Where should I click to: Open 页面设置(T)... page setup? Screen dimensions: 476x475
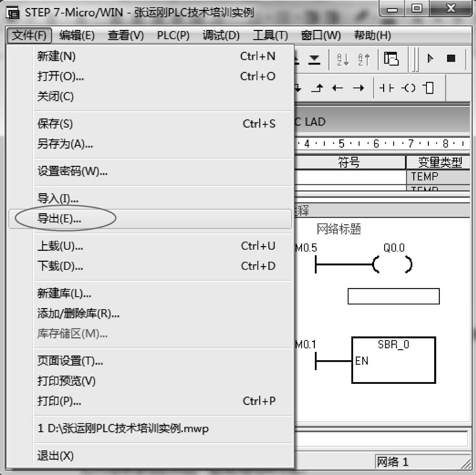pyautogui.click(x=150, y=361)
